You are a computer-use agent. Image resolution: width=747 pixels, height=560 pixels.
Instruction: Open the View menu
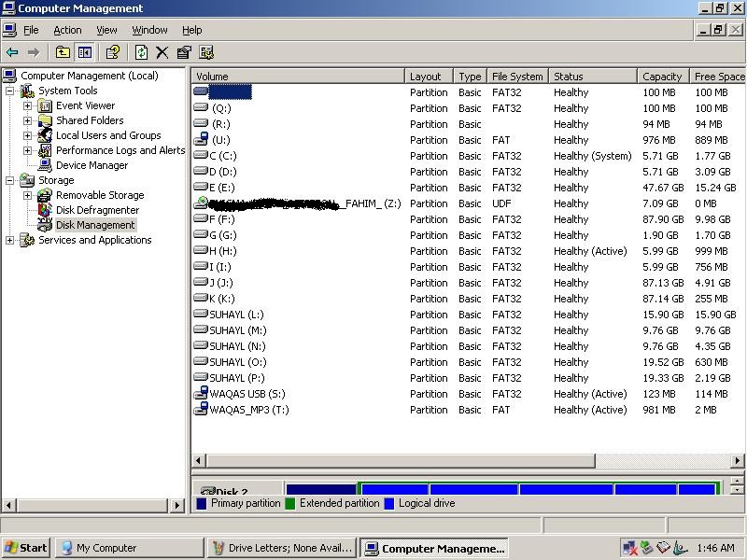coord(106,30)
